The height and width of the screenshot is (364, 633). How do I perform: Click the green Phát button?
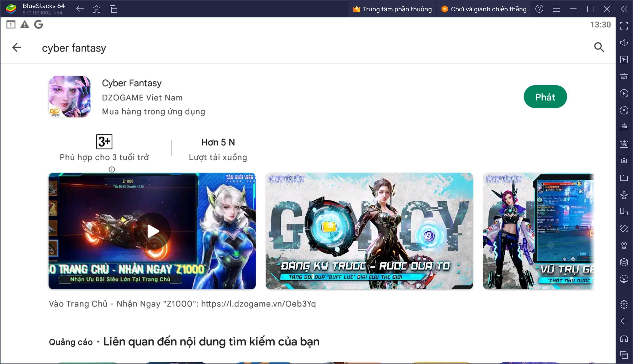[x=545, y=97]
